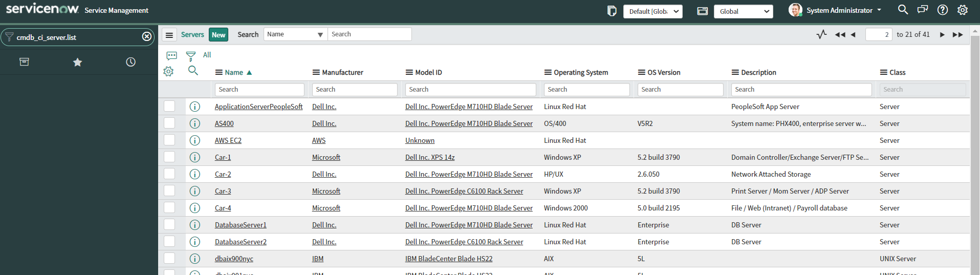Click the application picker window icon
This screenshot has width=980, height=275.
click(x=703, y=11)
